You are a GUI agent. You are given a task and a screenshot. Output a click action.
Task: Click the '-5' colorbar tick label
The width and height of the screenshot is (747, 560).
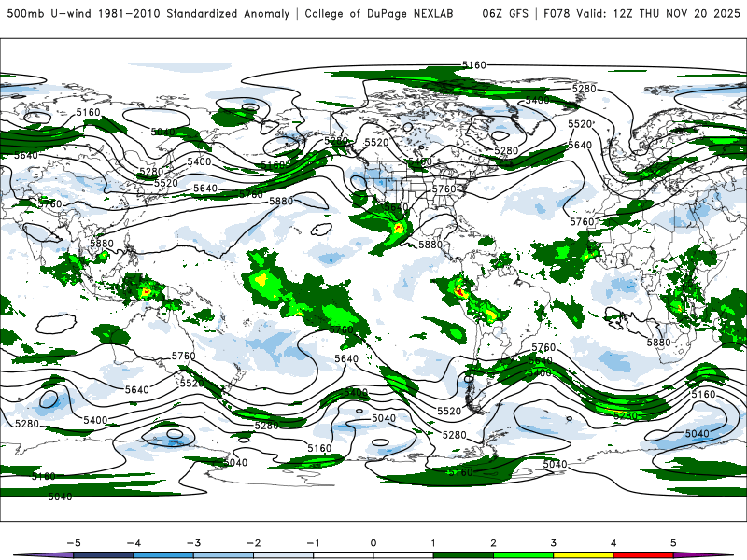(74, 543)
